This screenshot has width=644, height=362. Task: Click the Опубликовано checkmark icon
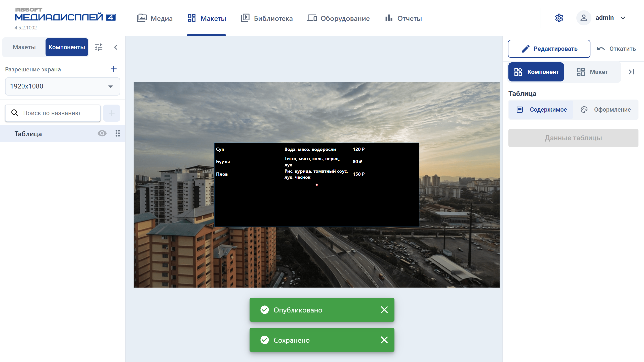click(x=265, y=310)
